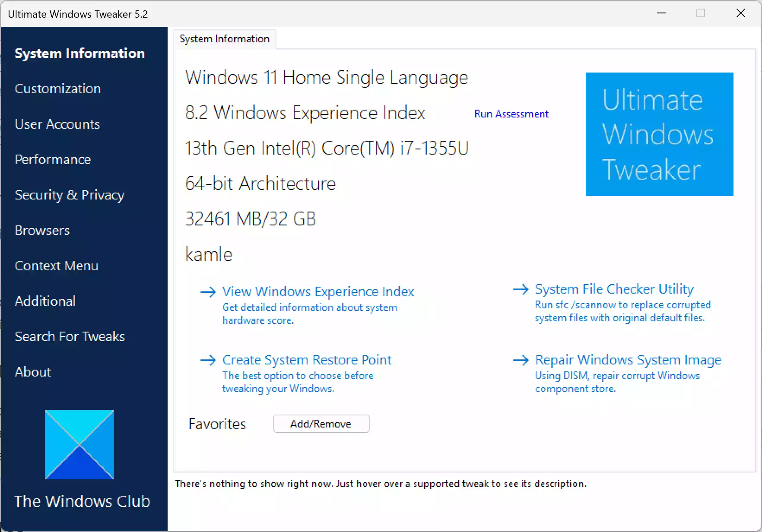Open the Context Menu section
This screenshot has width=762, height=532.
point(56,266)
